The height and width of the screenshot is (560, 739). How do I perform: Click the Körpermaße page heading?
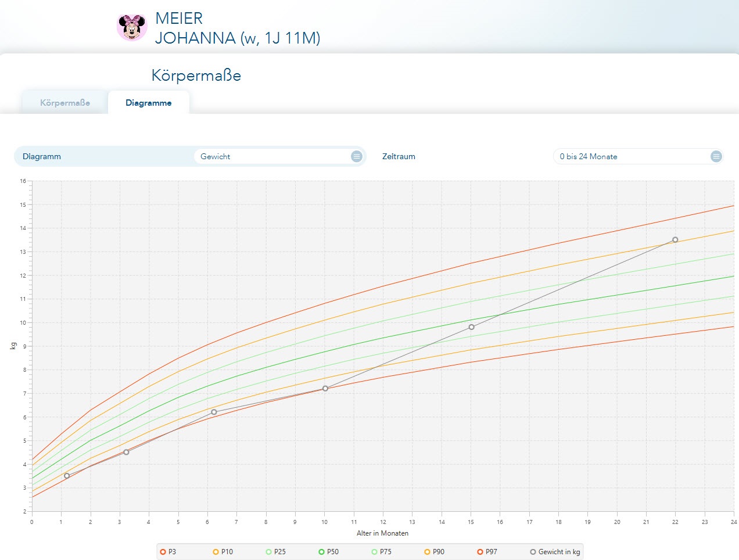(x=196, y=76)
